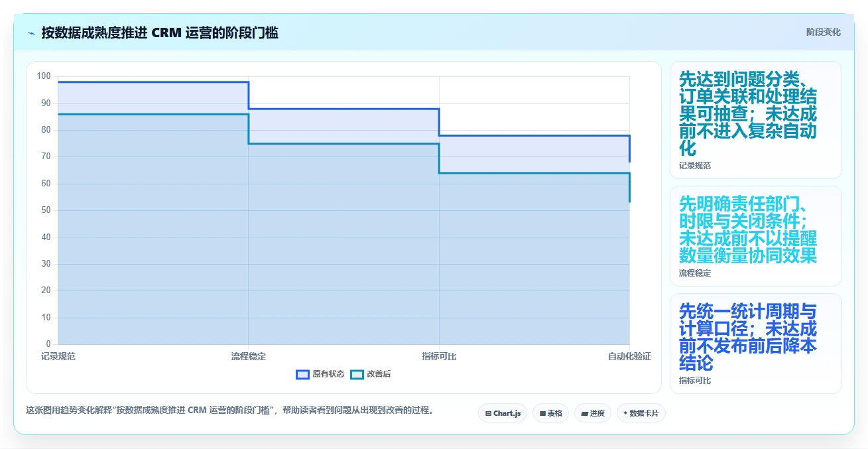Click the blue 原有状态 legend color box
This screenshot has width=868, height=449.
point(303,374)
